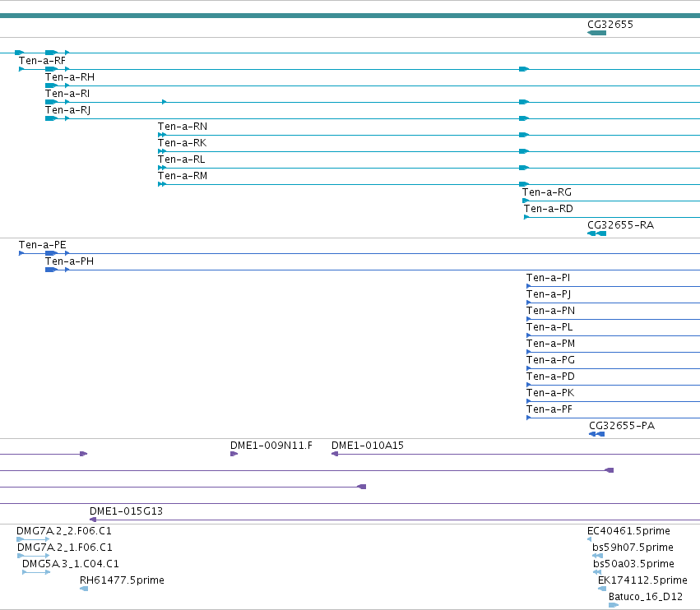Select the EK174112.5prime EST label
700x610 pixels.
[642, 580]
